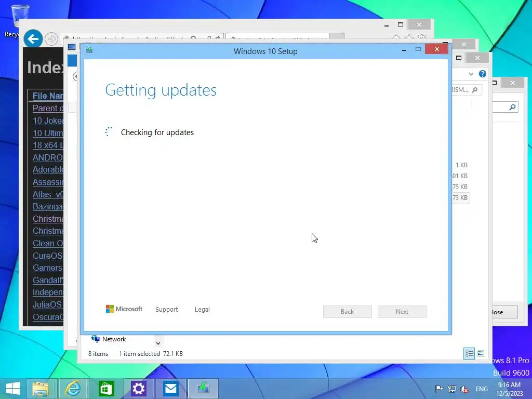Screen dimensions: 532x399
Task: Open the Start button on taskbar
Action: (13, 389)
